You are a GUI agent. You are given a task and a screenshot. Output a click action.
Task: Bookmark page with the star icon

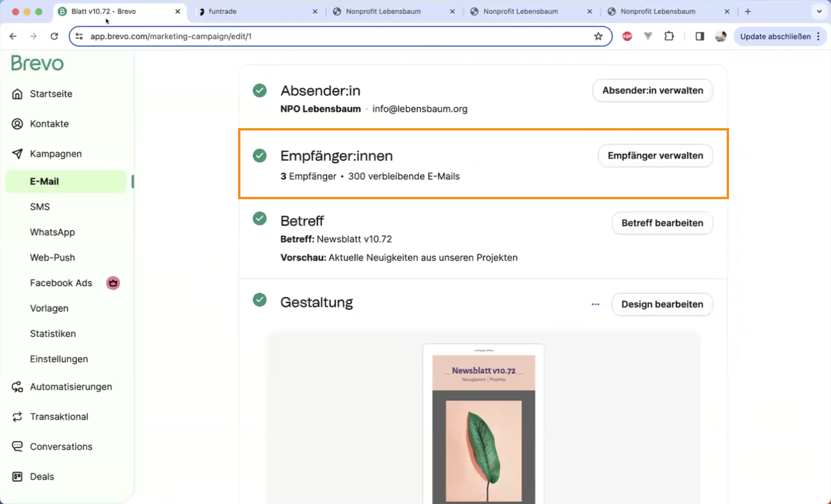598,36
